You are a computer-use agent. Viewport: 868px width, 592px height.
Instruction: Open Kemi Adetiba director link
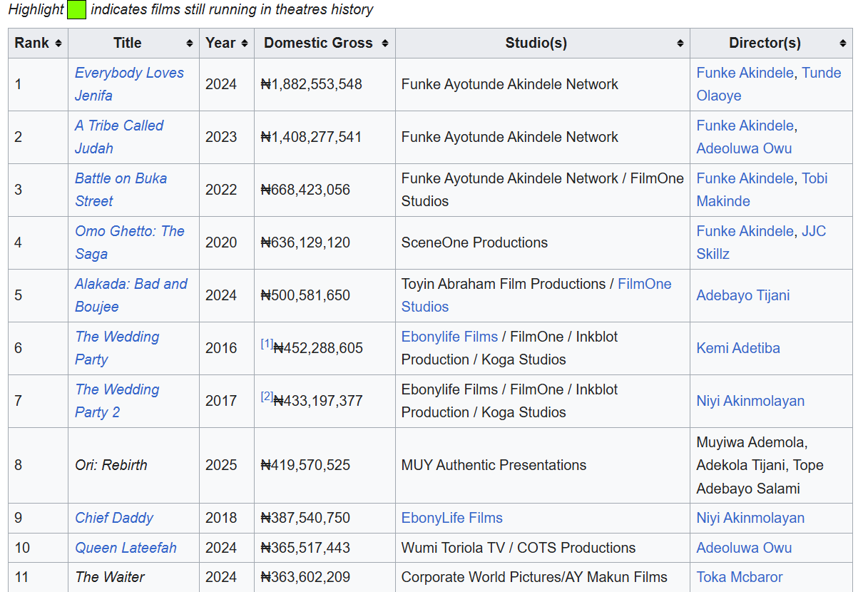pyautogui.click(x=738, y=348)
